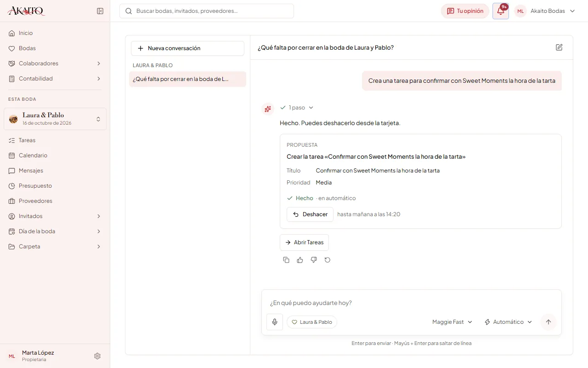Open settings gear next to Marta López

click(97, 356)
